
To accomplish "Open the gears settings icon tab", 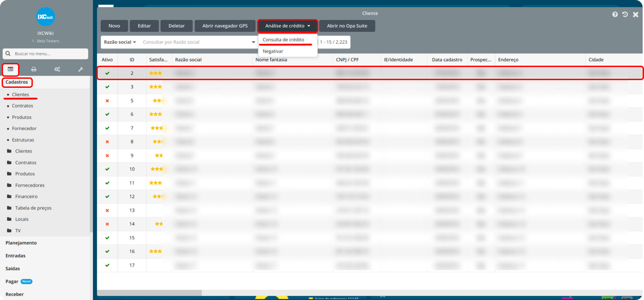I will coord(57,69).
